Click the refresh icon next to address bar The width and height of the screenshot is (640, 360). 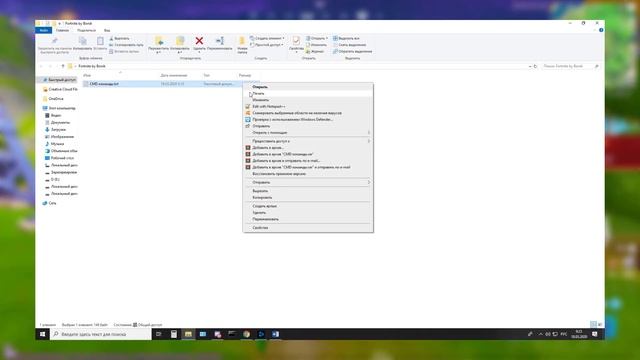(535, 66)
